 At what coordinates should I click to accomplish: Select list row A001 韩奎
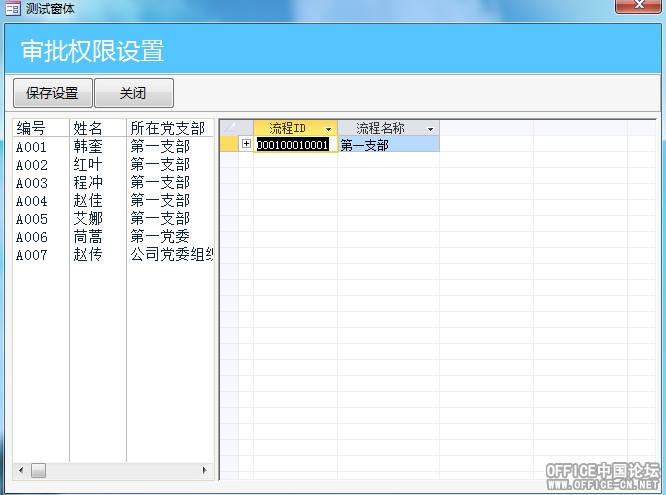(113, 146)
